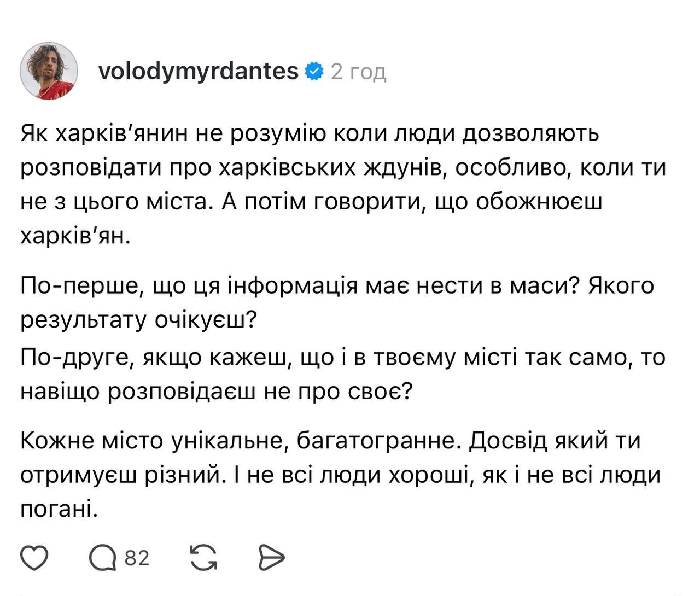
Task: Share the post with the paper plane icon
Action: pos(271,558)
